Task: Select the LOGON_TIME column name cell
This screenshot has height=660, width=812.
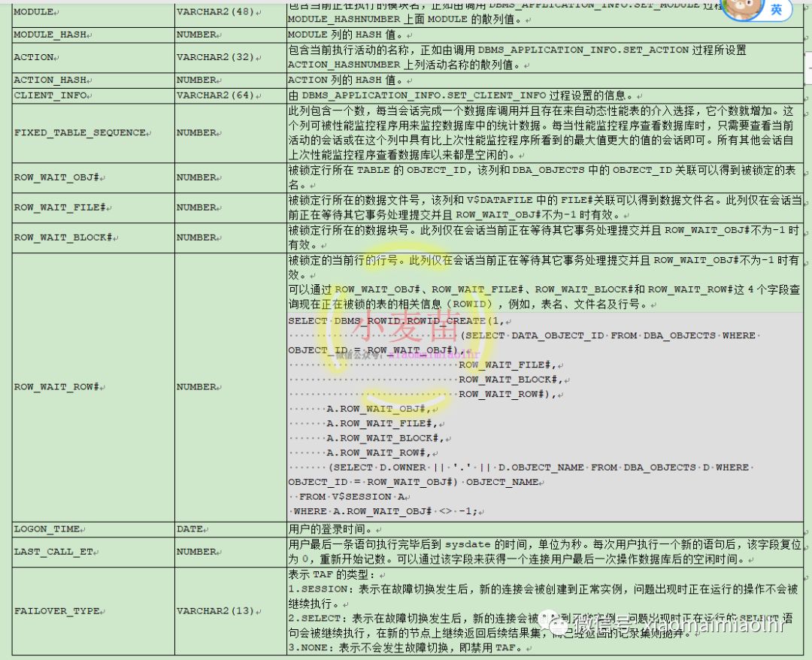Action: 93,529
